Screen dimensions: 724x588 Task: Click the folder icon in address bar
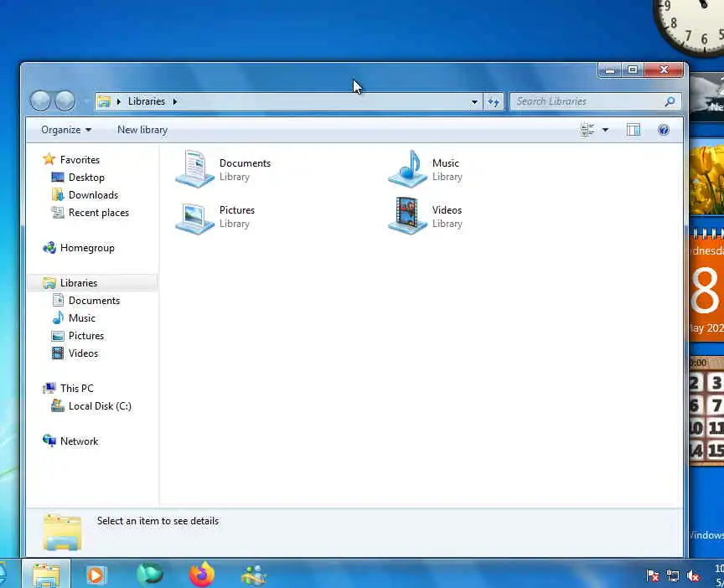click(105, 101)
